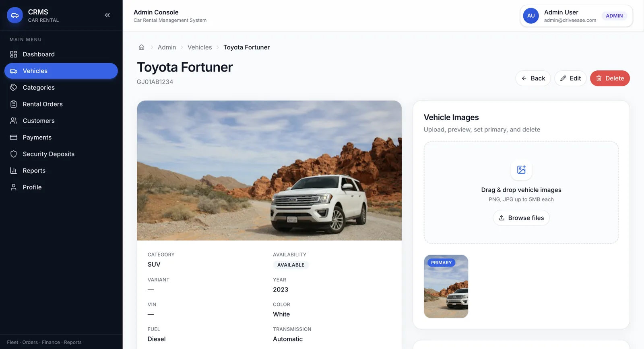This screenshot has width=644, height=349.
Task: Open Security Deposits page
Action: [x=61, y=154]
